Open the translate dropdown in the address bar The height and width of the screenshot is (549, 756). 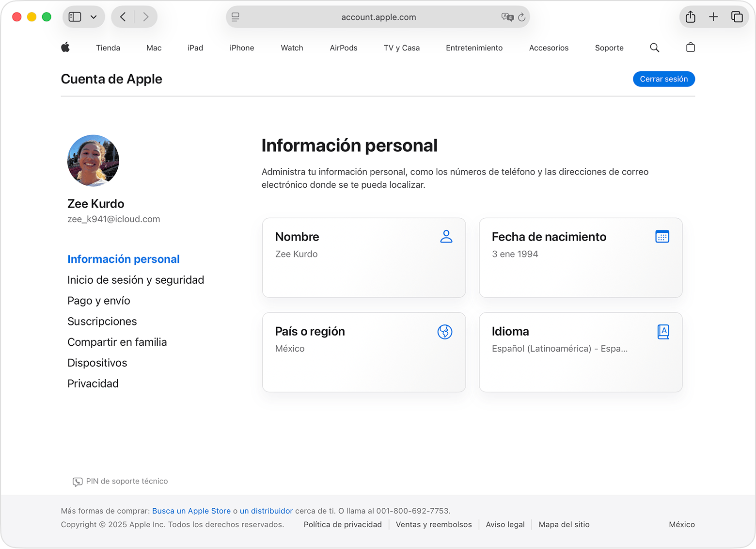(507, 16)
